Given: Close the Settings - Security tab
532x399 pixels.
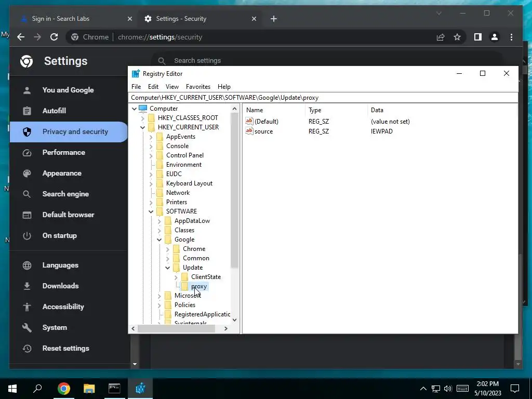Looking at the screenshot, I should [254, 19].
